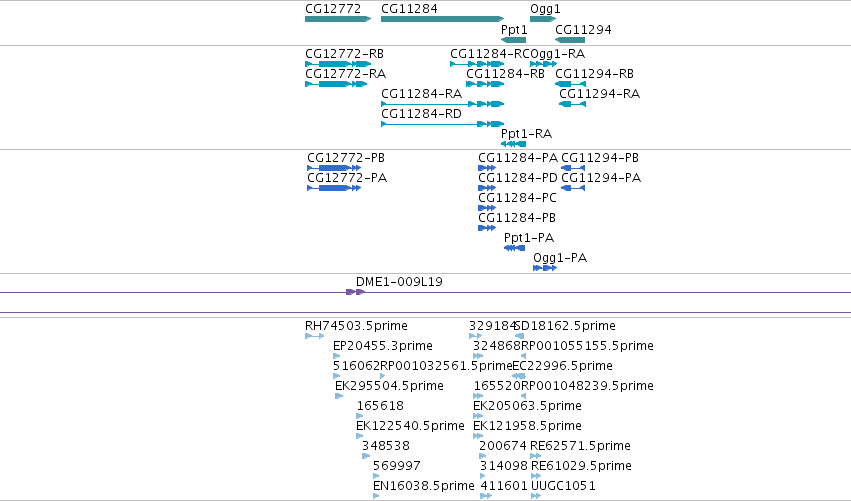Select EST EK295504.5prime
The image size is (851, 501).
click(x=389, y=386)
